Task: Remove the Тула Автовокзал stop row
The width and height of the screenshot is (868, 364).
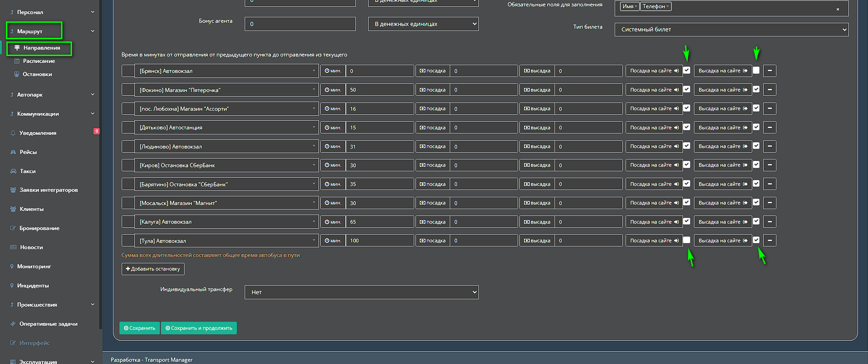Action: [770, 241]
